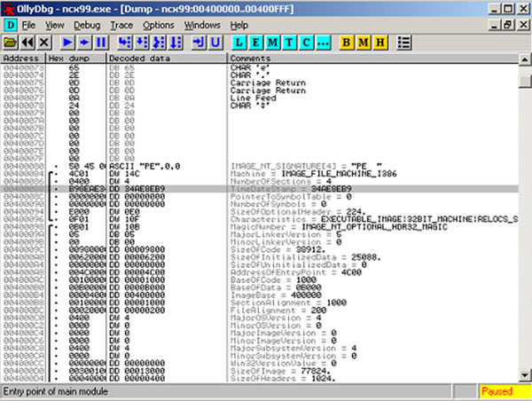Open the Debug menu
532x401 pixels.
[87, 25]
